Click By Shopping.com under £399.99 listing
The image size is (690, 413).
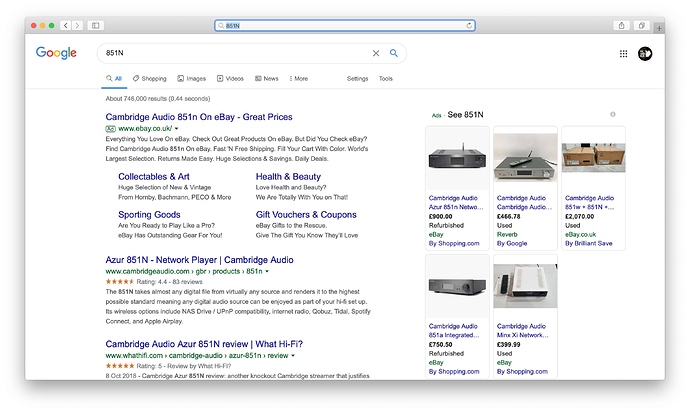click(522, 371)
